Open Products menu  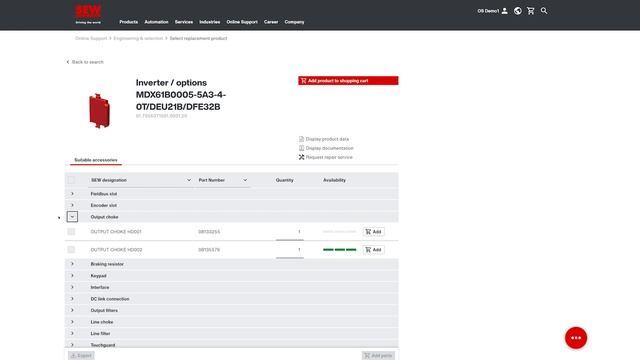(129, 22)
